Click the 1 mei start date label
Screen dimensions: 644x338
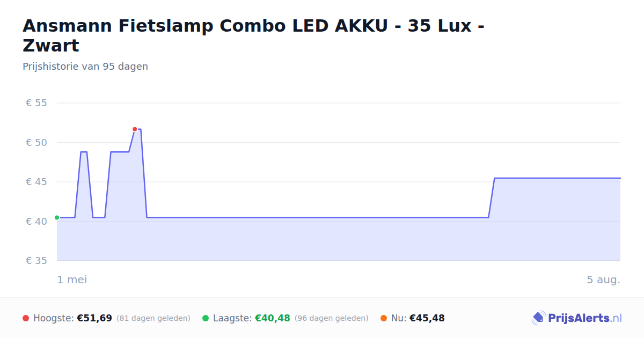[72, 280]
